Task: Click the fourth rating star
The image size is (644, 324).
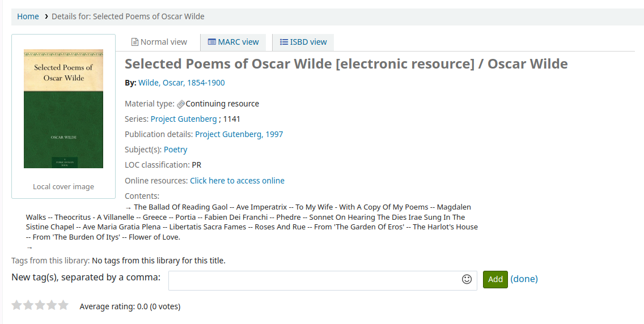Action: [52, 305]
